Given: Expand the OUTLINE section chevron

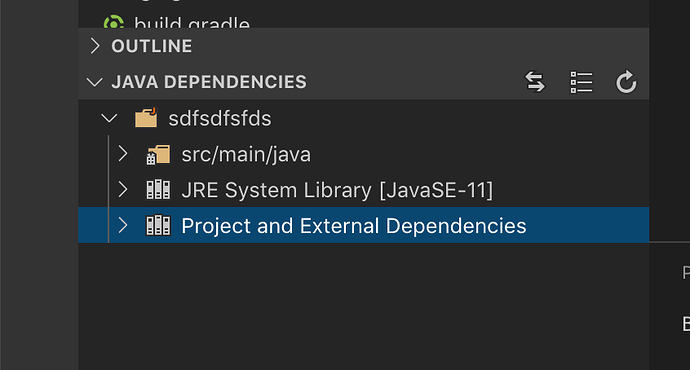Looking at the screenshot, I should tap(95, 46).
